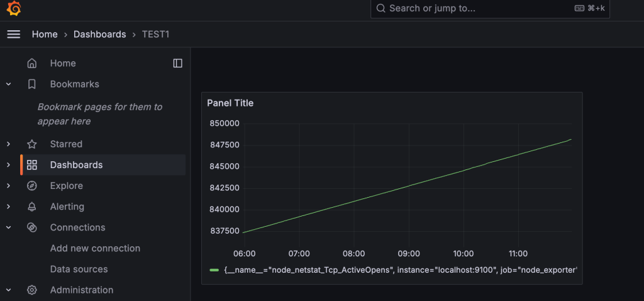Click the Connections link icon
This screenshot has height=301, width=644.
coord(31,227)
